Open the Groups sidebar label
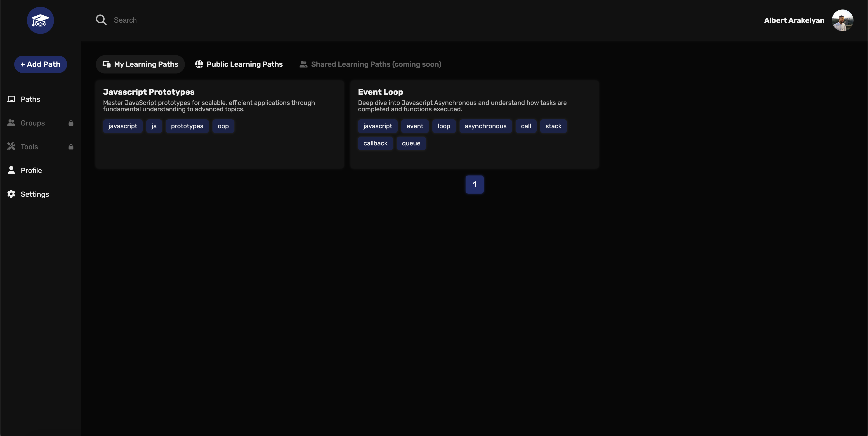Image resolution: width=868 pixels, height=436 pixels. pos(33,123)
